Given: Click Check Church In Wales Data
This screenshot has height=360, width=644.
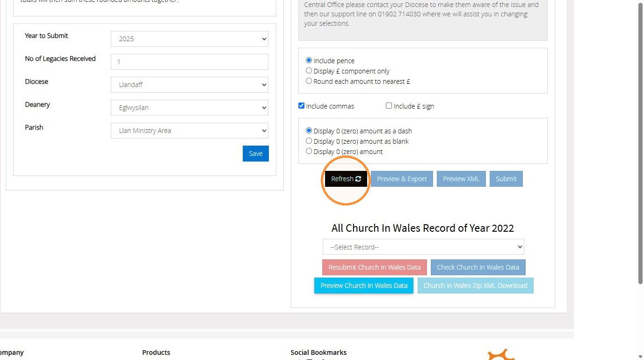Looking at the screenshot, I should tap(478, 267).
